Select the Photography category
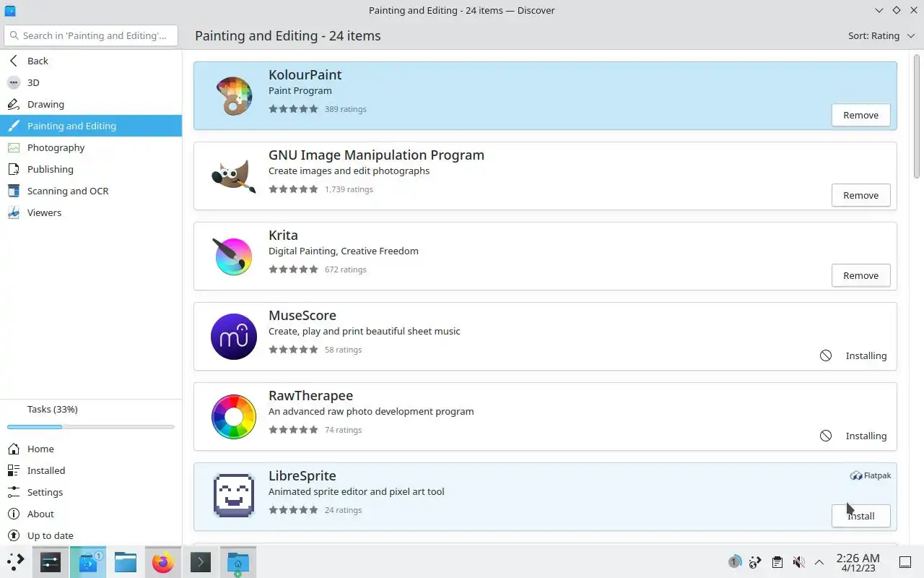 [x=91, y=147]
